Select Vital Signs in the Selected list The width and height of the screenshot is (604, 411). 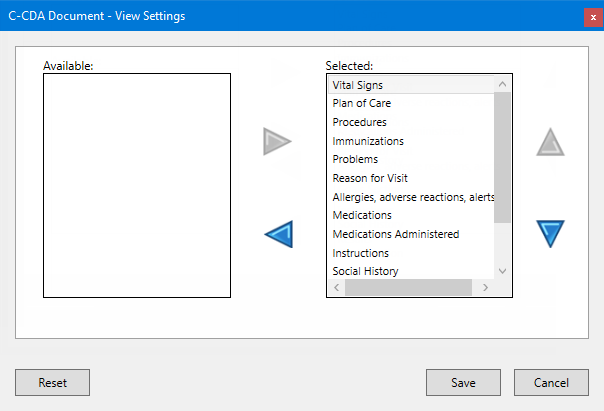click(x=358, y=85)
